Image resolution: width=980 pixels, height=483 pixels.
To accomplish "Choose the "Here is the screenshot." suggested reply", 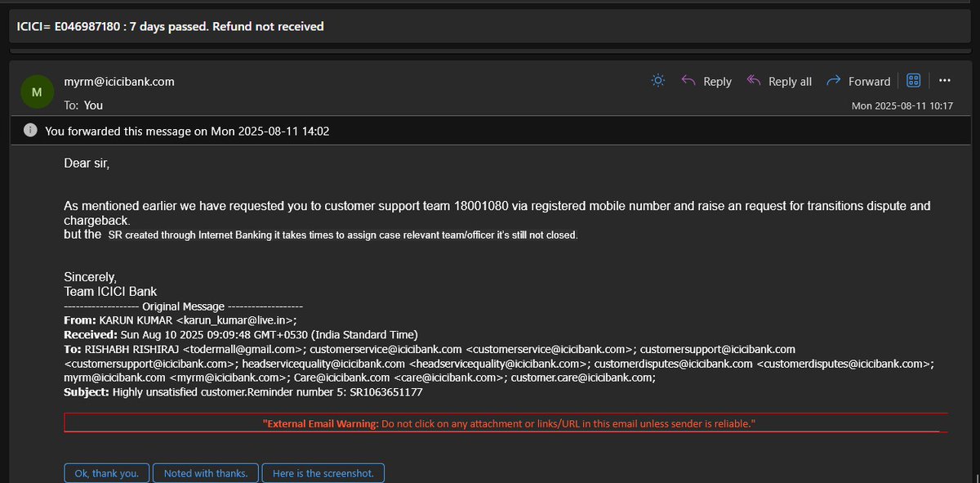I will click(x=323, y=473).
